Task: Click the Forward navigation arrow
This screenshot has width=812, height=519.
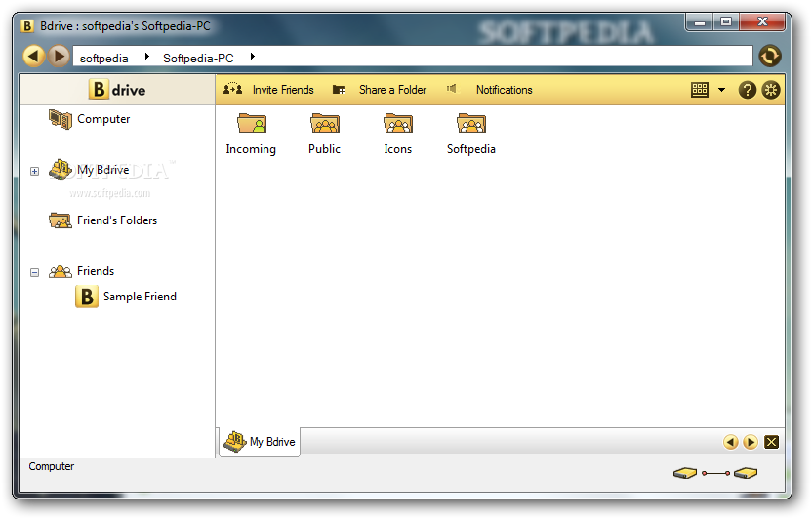Action: point(59,56)
